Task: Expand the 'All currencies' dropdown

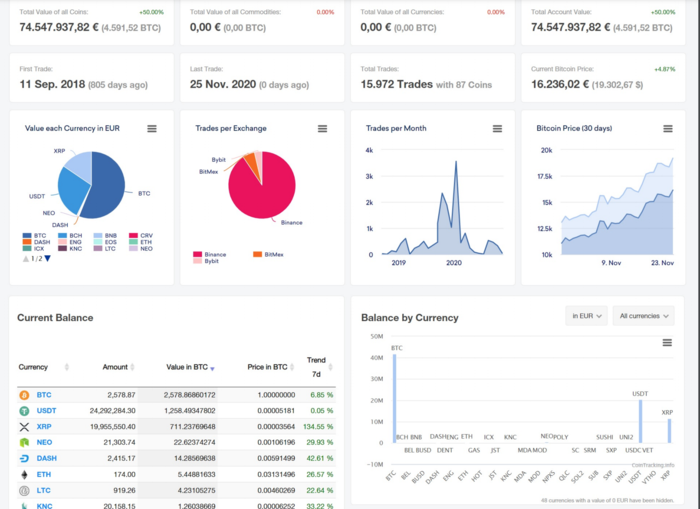Action: [x=643, y=316]
